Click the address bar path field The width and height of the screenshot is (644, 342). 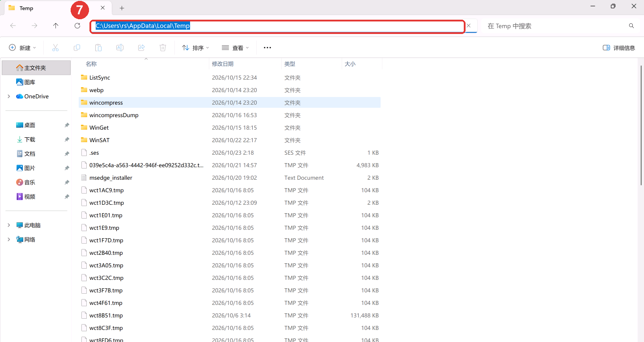point(277,26)
